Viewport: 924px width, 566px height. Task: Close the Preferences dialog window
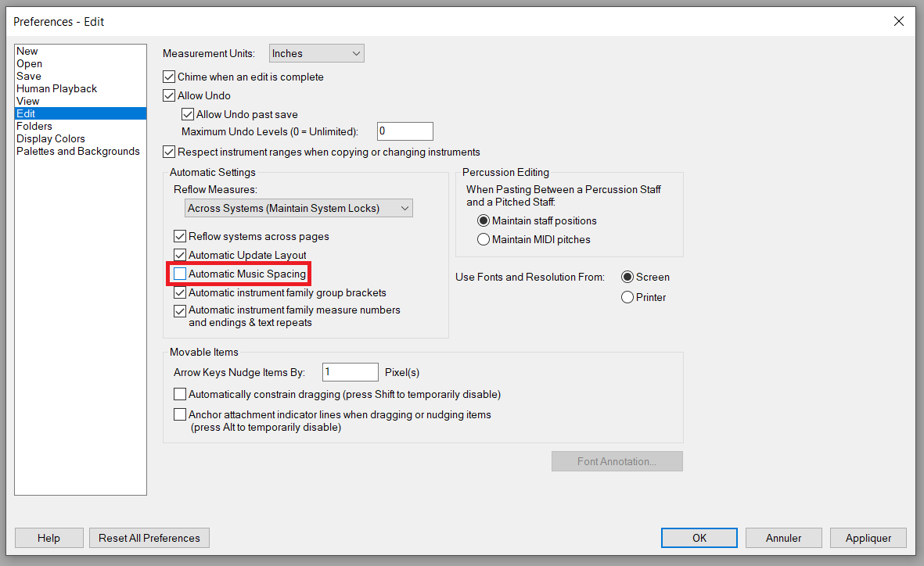[x=899, y=22]
